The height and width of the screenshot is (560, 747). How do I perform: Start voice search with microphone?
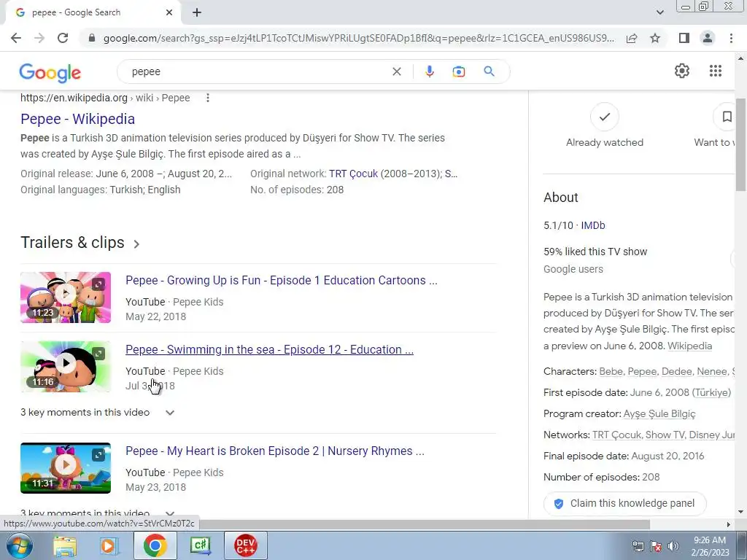pyautogui.click(x=429, y=71)
